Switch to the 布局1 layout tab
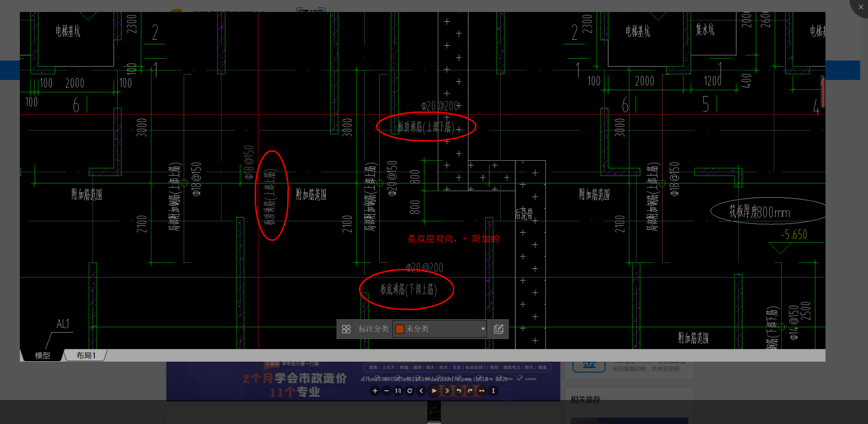Viewport: 868px width, 424px height. [86, 355]
